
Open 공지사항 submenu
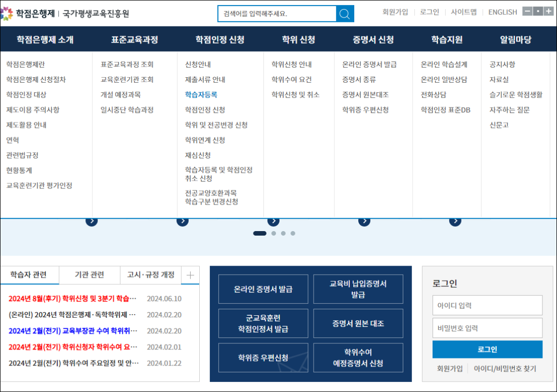click(502, 65)
